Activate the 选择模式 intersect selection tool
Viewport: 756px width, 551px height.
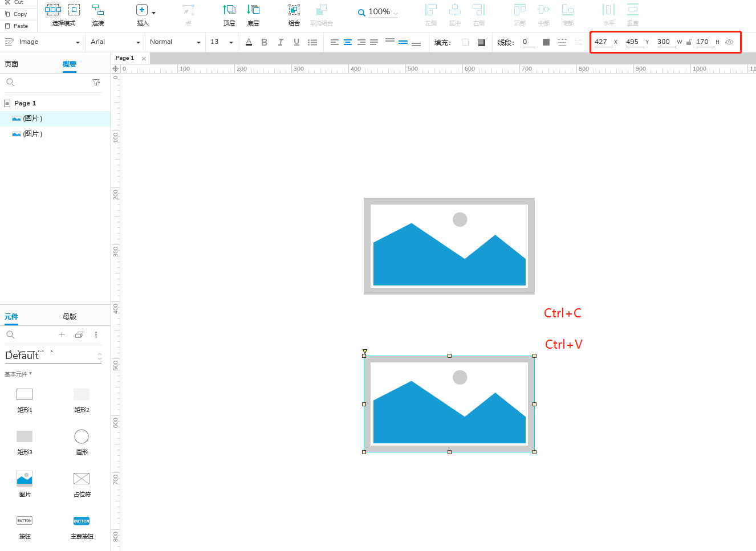click(x=53, y=9)
